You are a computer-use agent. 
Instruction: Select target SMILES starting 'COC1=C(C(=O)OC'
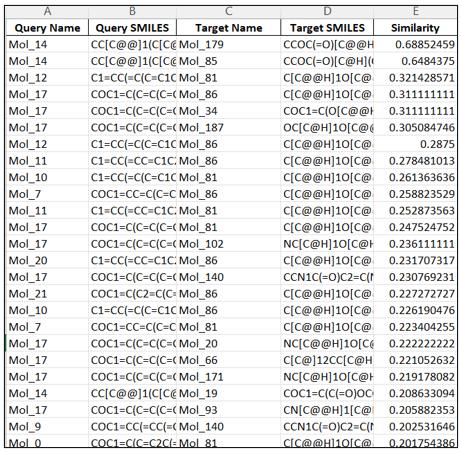[x=327, y=393]
